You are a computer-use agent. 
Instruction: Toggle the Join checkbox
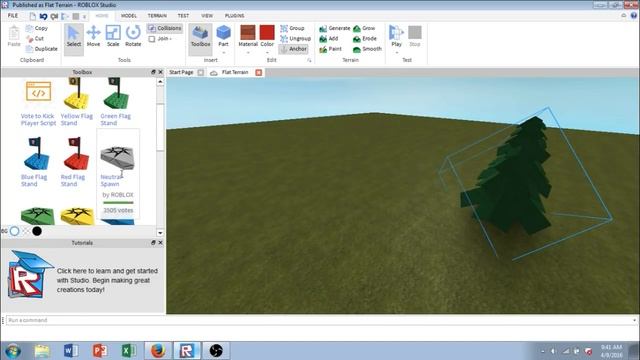(152, 39)
